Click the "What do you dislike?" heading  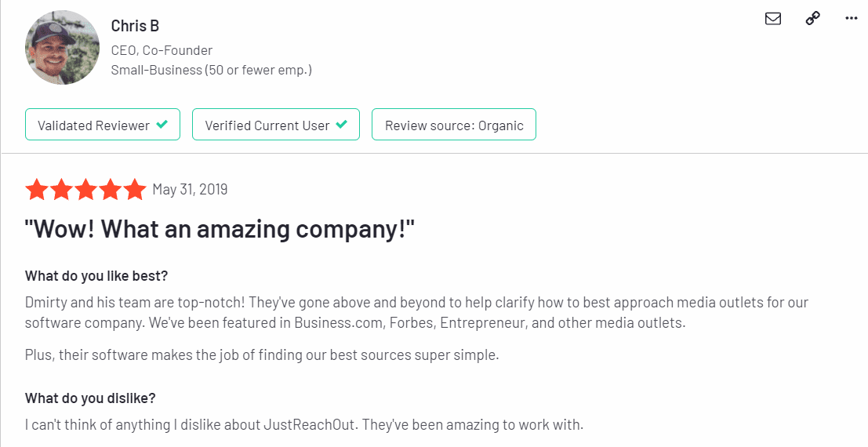point(90,398)
